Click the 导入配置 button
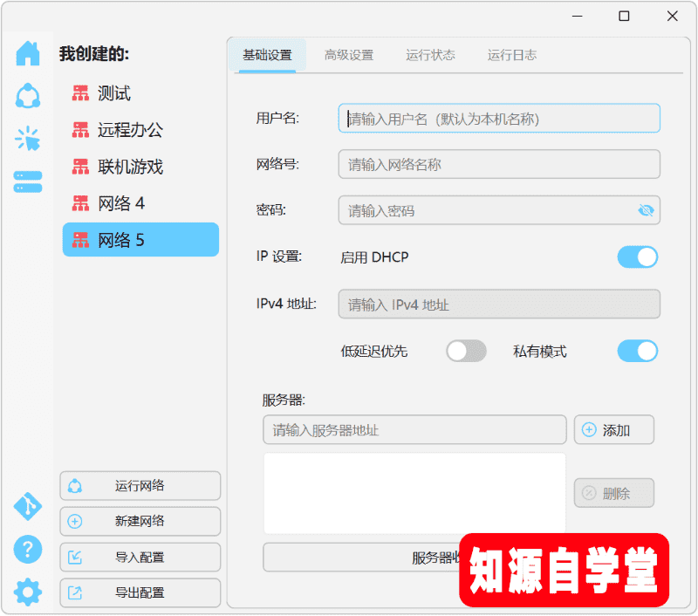This screenshot has height=616, width=698. tap(140, 558)
